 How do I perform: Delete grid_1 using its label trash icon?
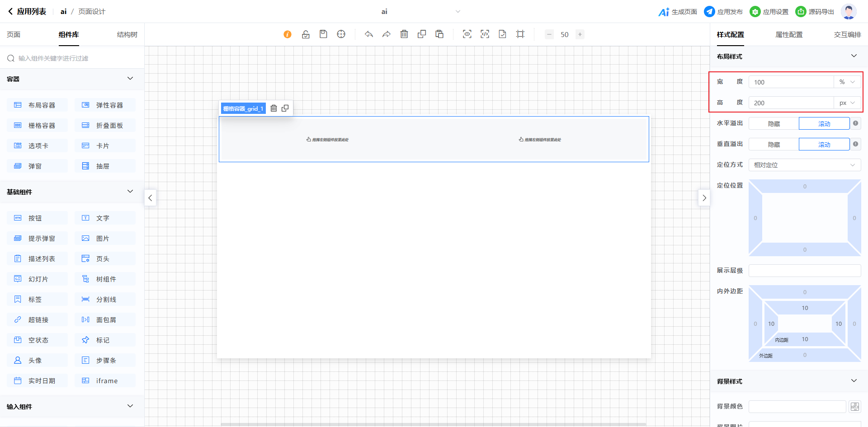click(274, 108)
